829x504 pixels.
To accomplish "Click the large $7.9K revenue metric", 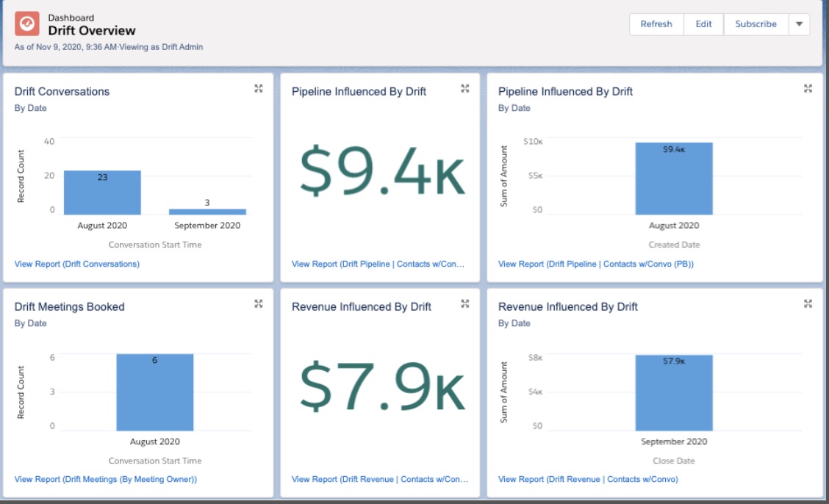I will tap(381, 386).
